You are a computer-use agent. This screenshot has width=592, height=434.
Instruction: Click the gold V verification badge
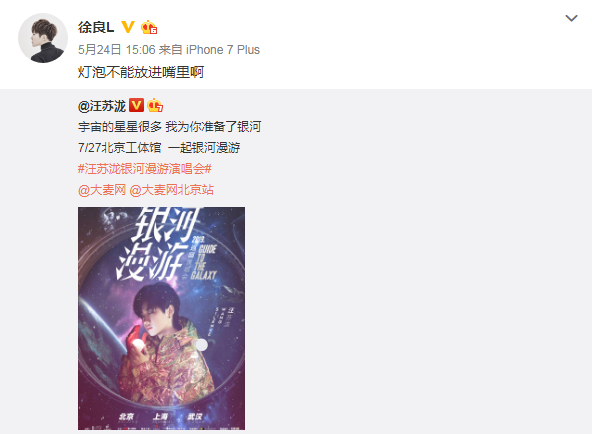[x=128, y=27]
